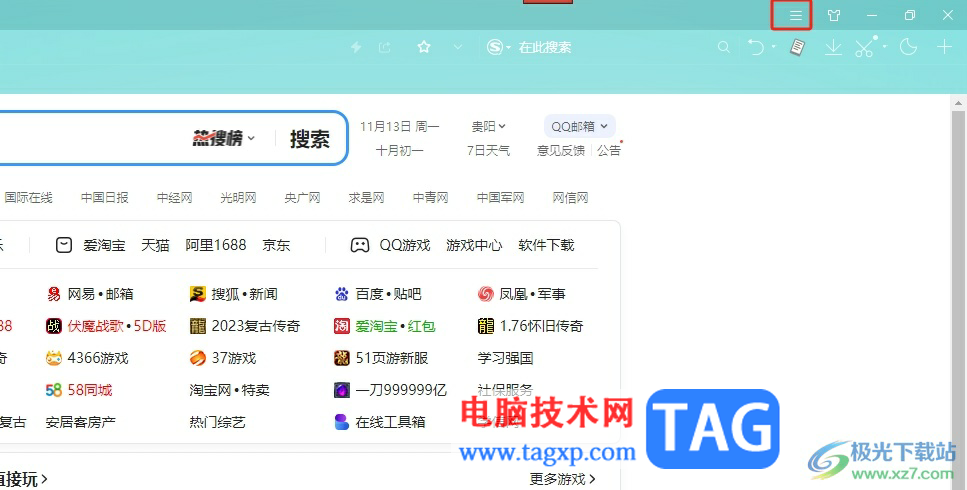The width and height of the screenshot is (967, 490).
Task: Open the 央广网 link
Action: [302, 198]
